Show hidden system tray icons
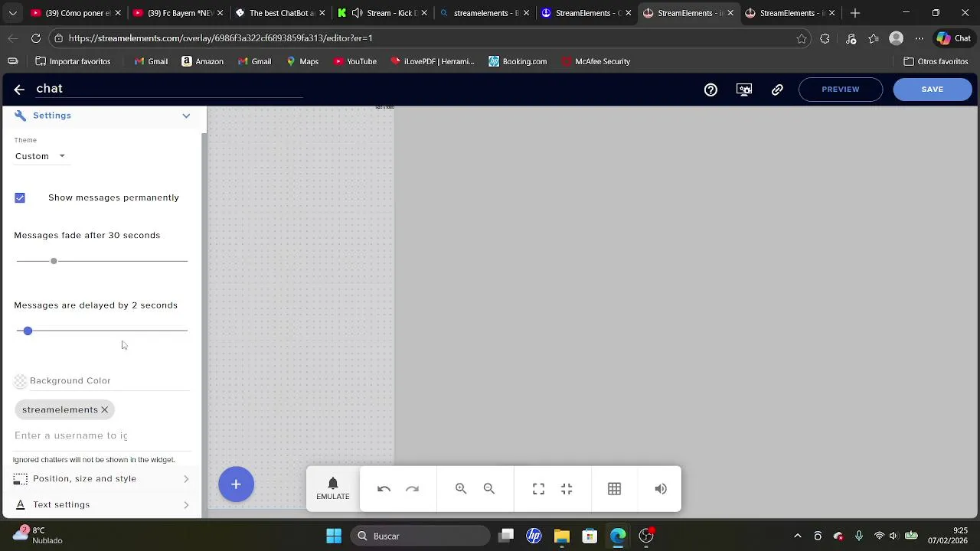This screenshot has width=980, height=551. point(798,536)
